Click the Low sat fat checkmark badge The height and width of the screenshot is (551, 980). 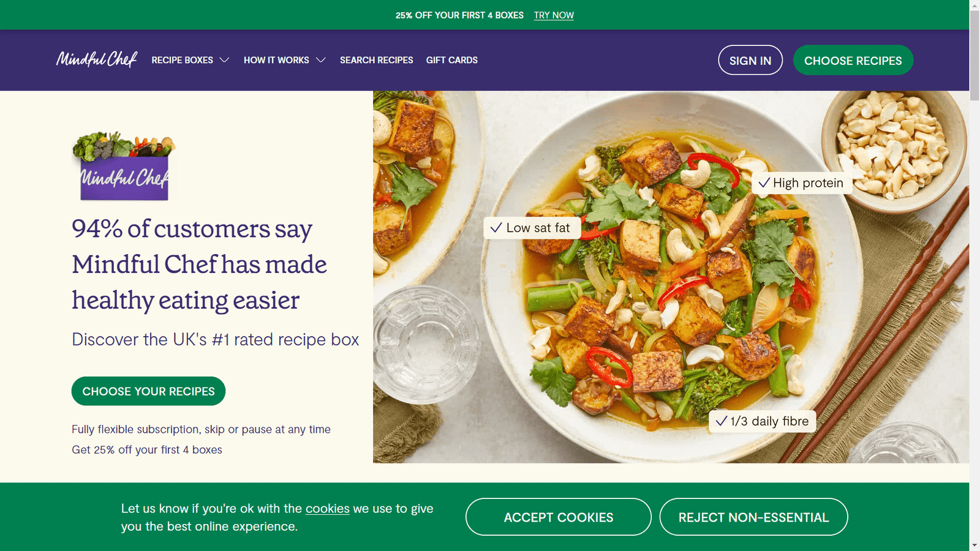[x=532, y=228]
